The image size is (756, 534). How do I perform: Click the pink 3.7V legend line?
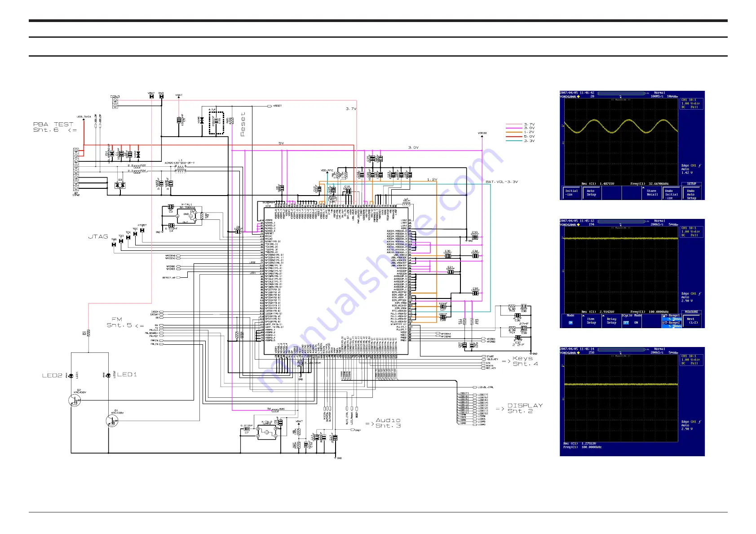[x=514, y=124]
